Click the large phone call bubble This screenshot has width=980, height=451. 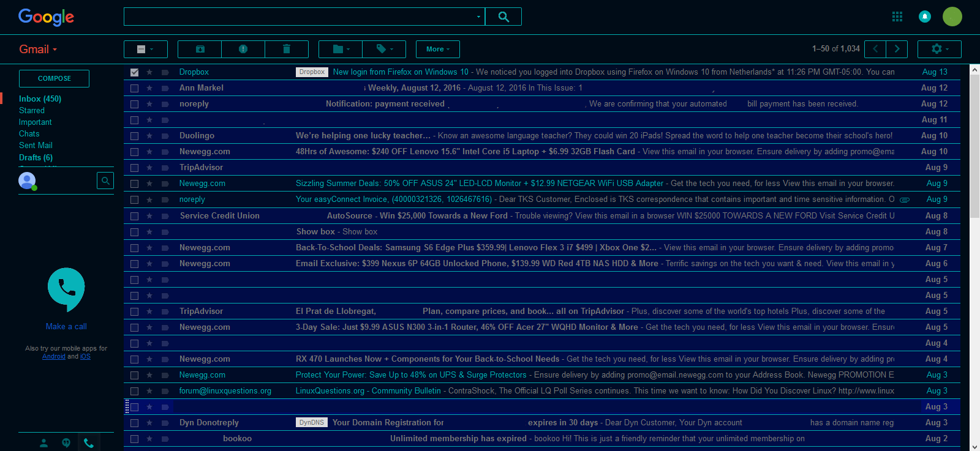click(x=66, y=289)
